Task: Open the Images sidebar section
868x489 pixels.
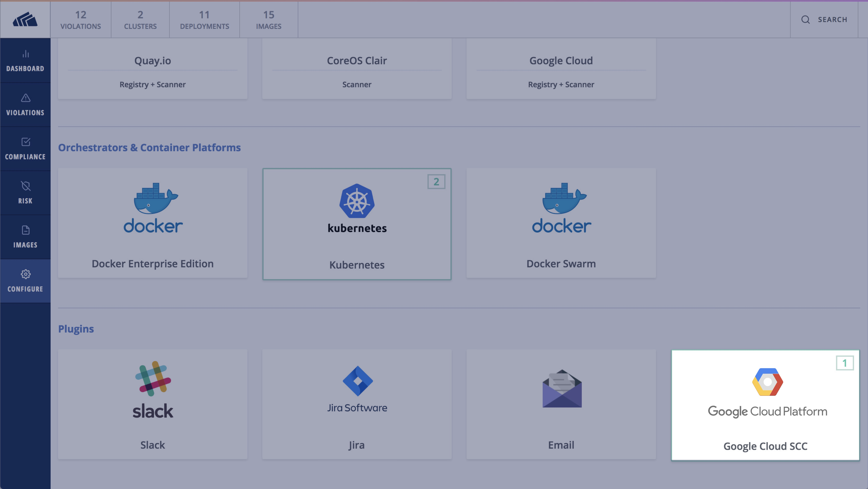Action: (25, 237)
